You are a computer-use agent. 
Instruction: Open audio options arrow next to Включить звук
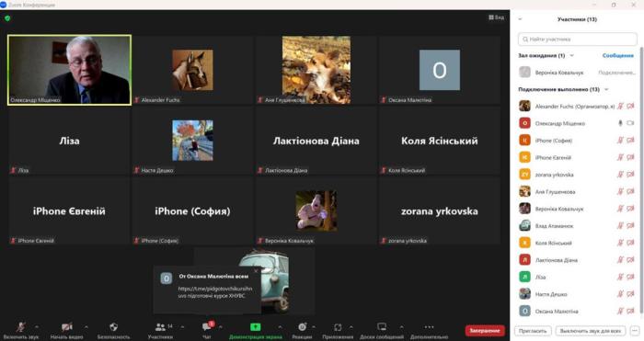(37, 327)
